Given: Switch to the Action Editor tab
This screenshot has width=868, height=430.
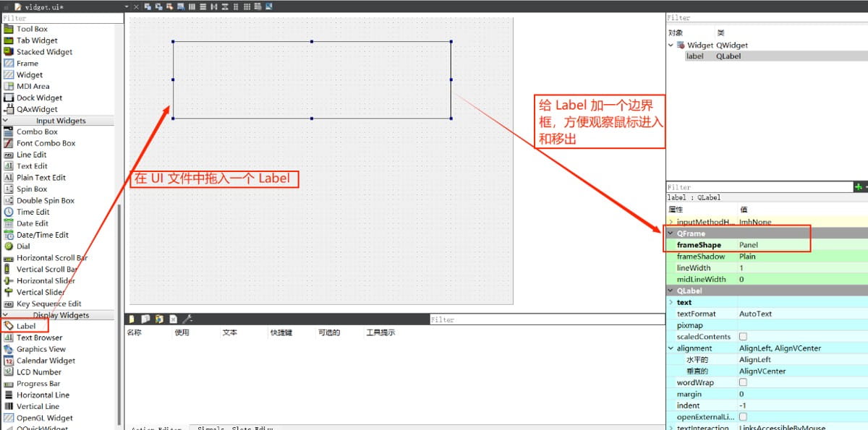Looking at the screenshot, I should pos(156,428).
